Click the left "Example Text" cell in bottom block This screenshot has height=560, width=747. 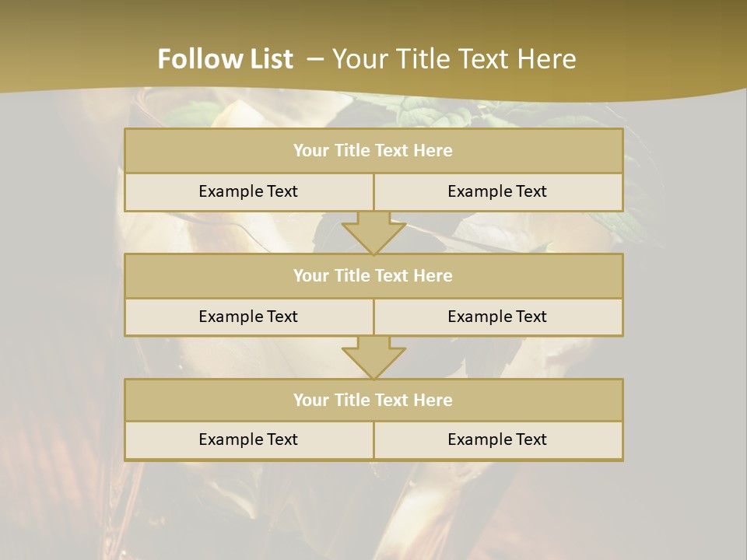[x=248, y=439]
